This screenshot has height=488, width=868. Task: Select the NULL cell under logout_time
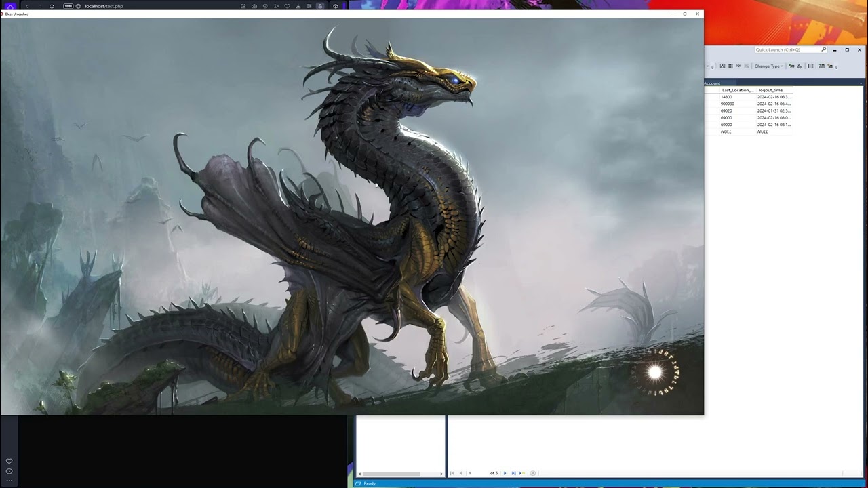pos(774,131)
